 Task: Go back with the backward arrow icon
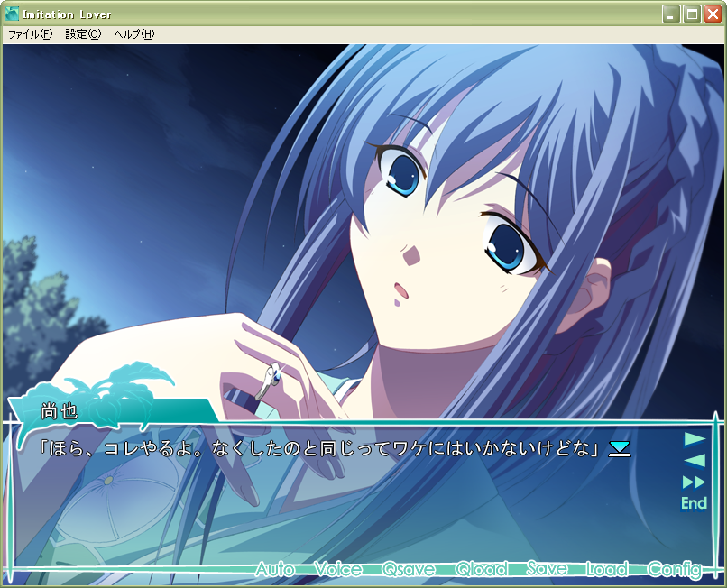tap(695, 461)
